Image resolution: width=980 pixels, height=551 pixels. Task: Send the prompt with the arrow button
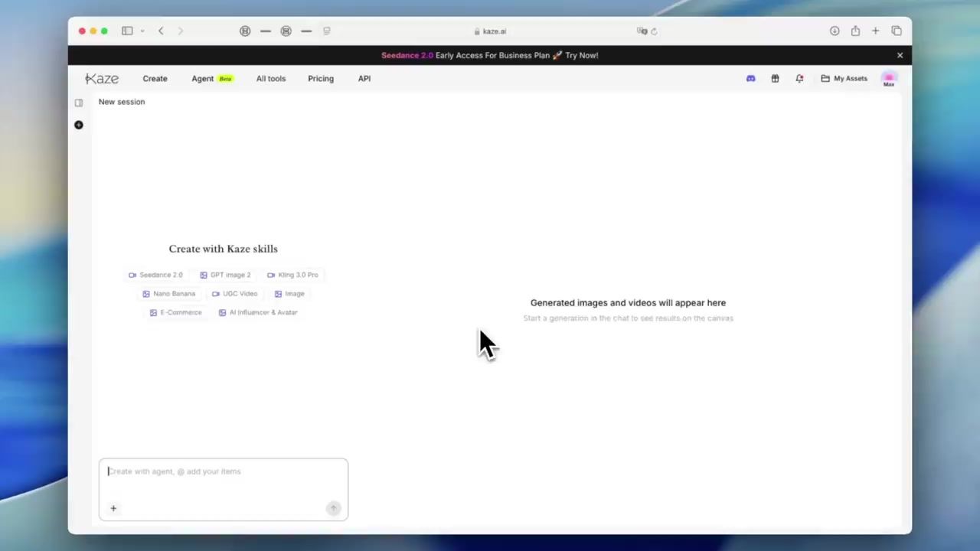(333, 508)
